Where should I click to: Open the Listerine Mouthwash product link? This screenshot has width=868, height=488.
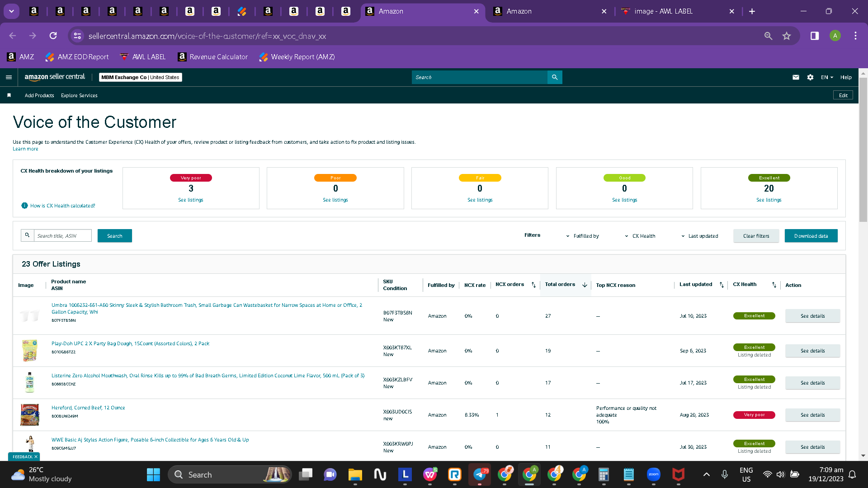[x=208, y=375]
